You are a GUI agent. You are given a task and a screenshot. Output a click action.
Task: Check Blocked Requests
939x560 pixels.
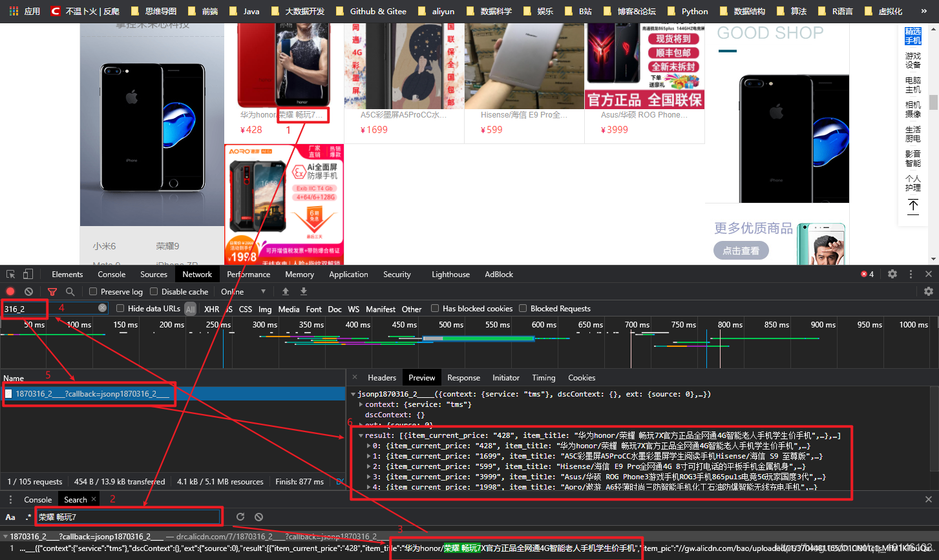523,308
